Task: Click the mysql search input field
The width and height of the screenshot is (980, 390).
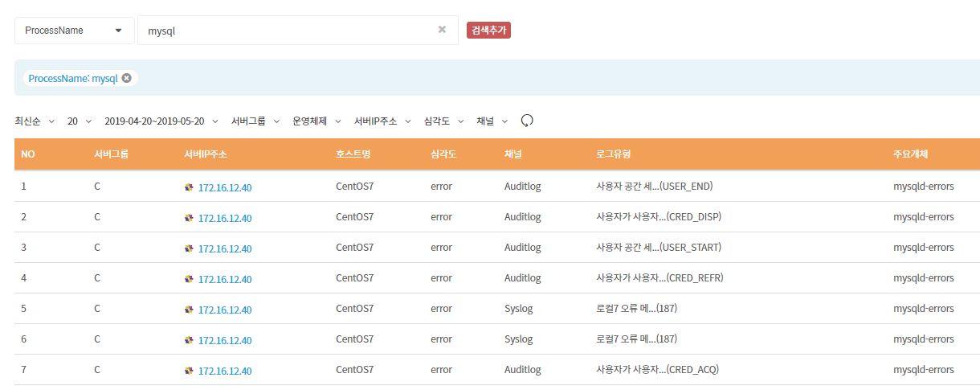Action: click(285, 31)
